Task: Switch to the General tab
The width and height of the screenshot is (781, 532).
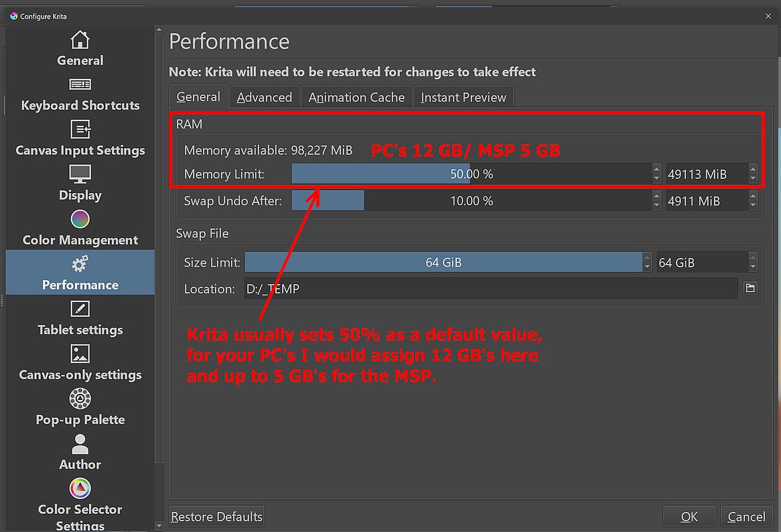Action: [198, 96]
